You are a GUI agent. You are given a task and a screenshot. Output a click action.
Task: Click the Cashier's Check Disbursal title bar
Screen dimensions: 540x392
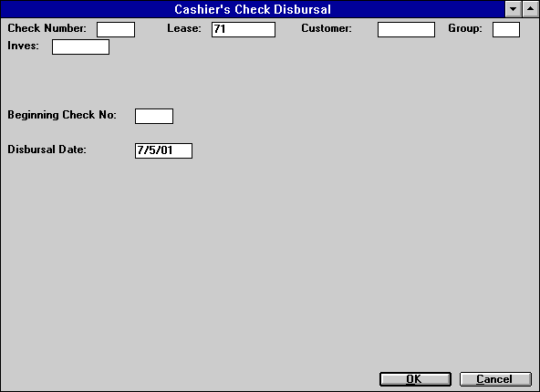(x=253, y=9)
